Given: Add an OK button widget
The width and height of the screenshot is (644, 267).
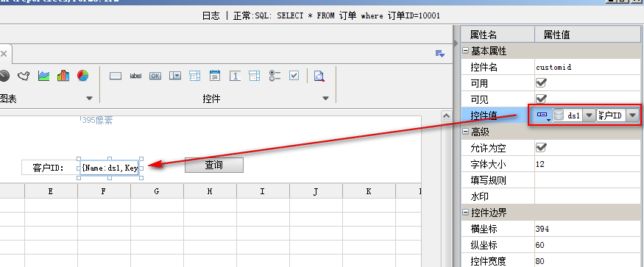Looking at the screenshot, I should pos(155,76).
